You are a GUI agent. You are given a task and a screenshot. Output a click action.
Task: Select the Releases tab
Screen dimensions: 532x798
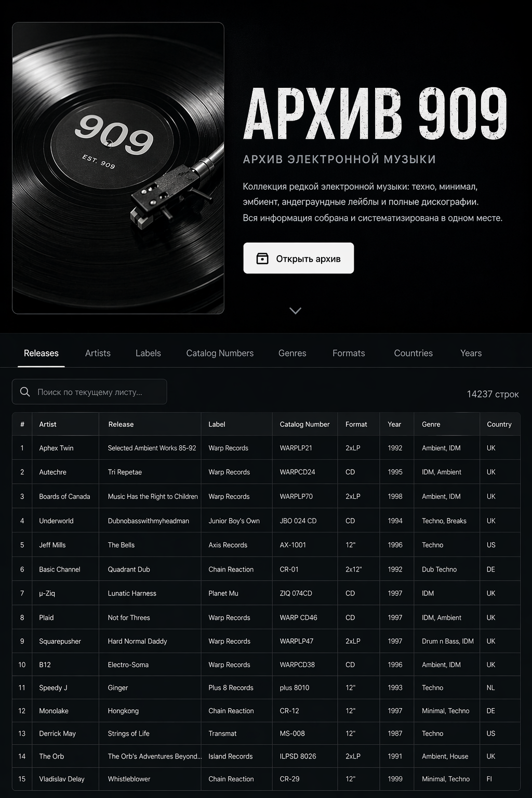tap(41, 353)
